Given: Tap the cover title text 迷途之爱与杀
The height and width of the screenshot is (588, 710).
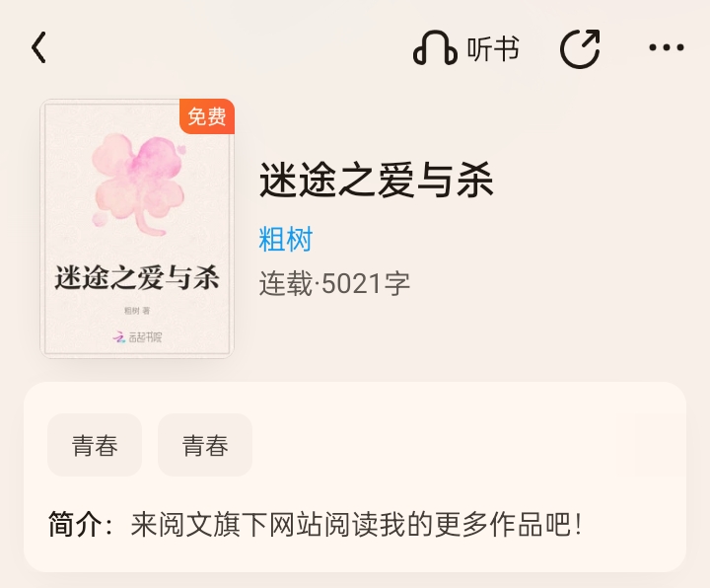Looking at the screenshot, I should (x=137, y=277).
